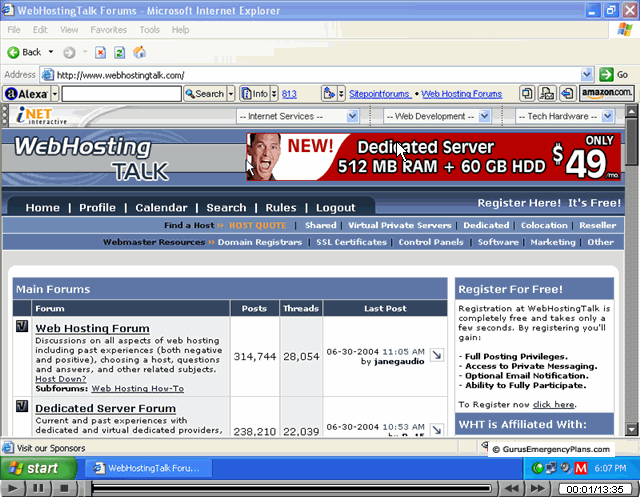This screenshot has height=497, width=640.
Task: Go to last post by janegaudio arrow
Action: [x=437, y=355]
